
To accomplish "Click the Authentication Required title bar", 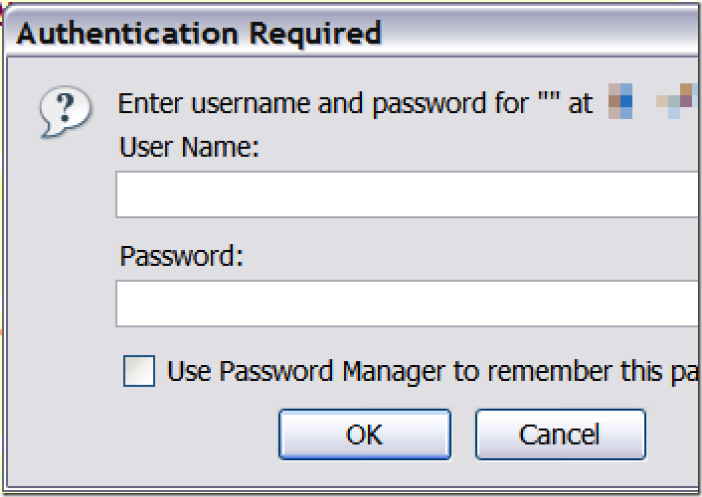I will tap(351, 32).
